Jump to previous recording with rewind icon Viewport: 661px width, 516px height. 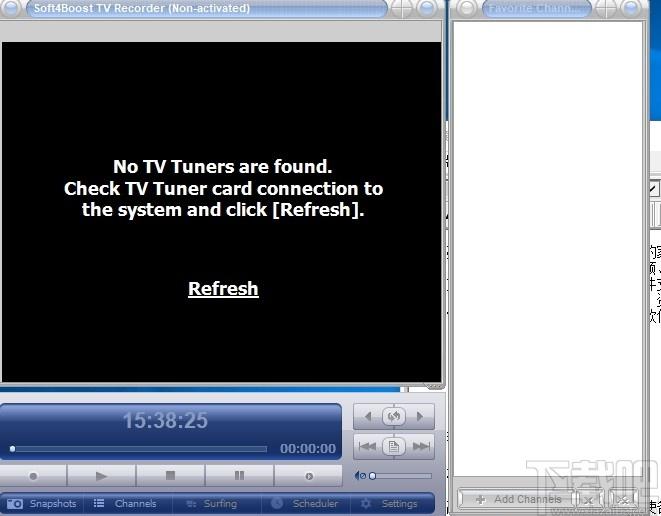click(368, 446)
